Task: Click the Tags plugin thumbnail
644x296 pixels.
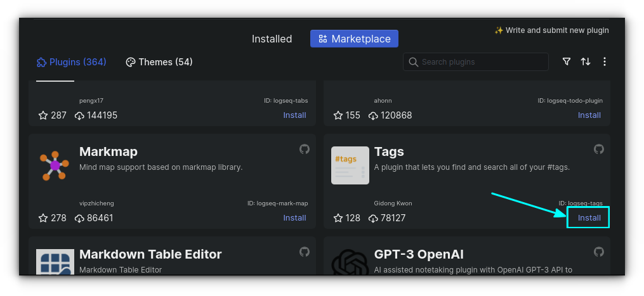Action: (x=350, y=165)
